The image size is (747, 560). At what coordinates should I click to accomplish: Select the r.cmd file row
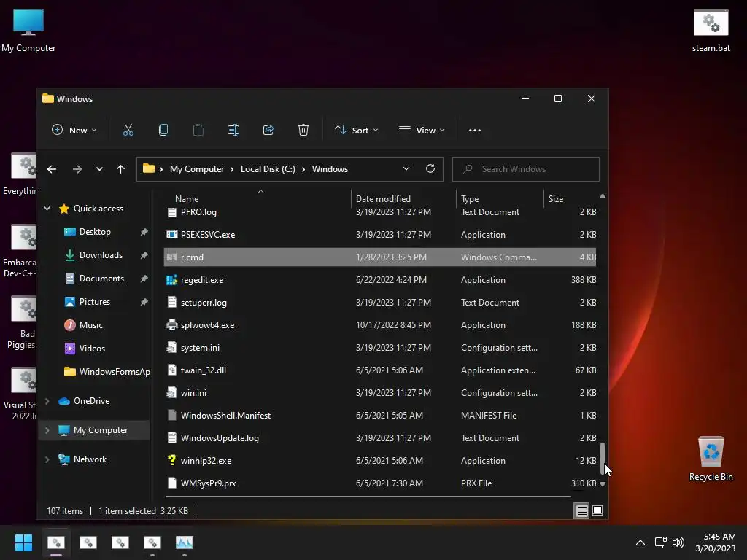point(379,257)
